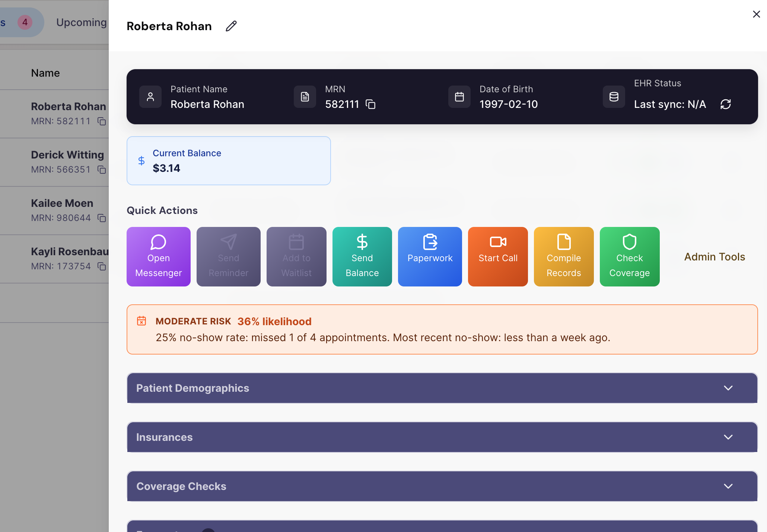Open the Paperwork quick action
767x532 pixels.
coord(430,257)
